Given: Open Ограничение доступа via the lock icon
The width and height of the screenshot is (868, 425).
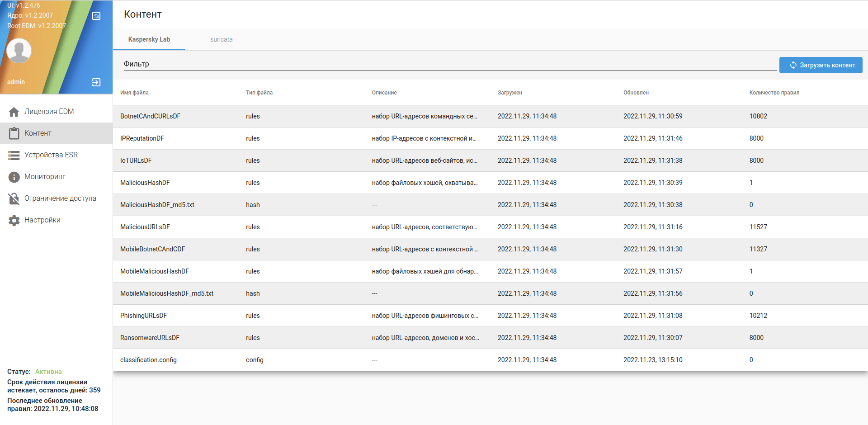Looking at the screenshot, I should pos(14,198).
